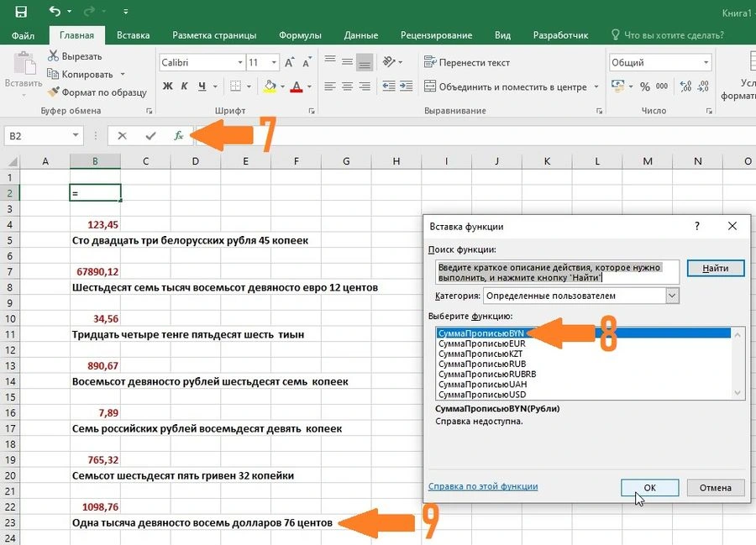Click the Undo arrow icon
This screenshot has width=756, height=545.
point(55,12)
